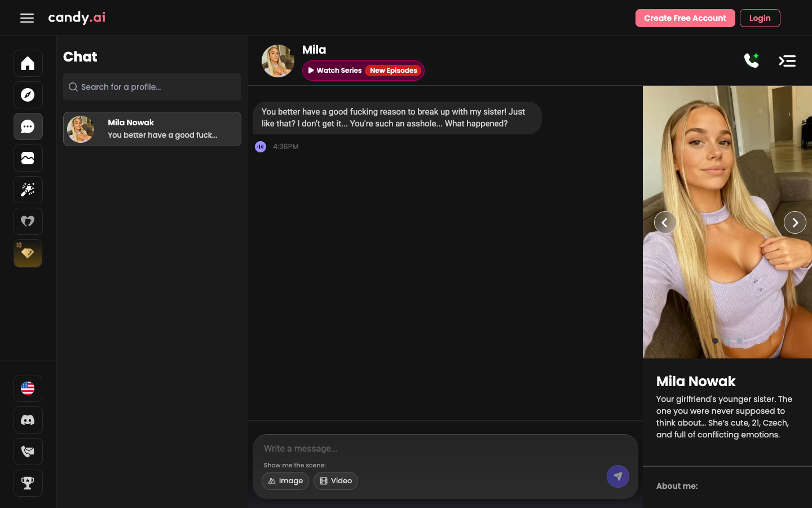Select Mila Nowak chat conversation
The width and height of the screenshot is (812, 508).
click(x=152, y=129)
